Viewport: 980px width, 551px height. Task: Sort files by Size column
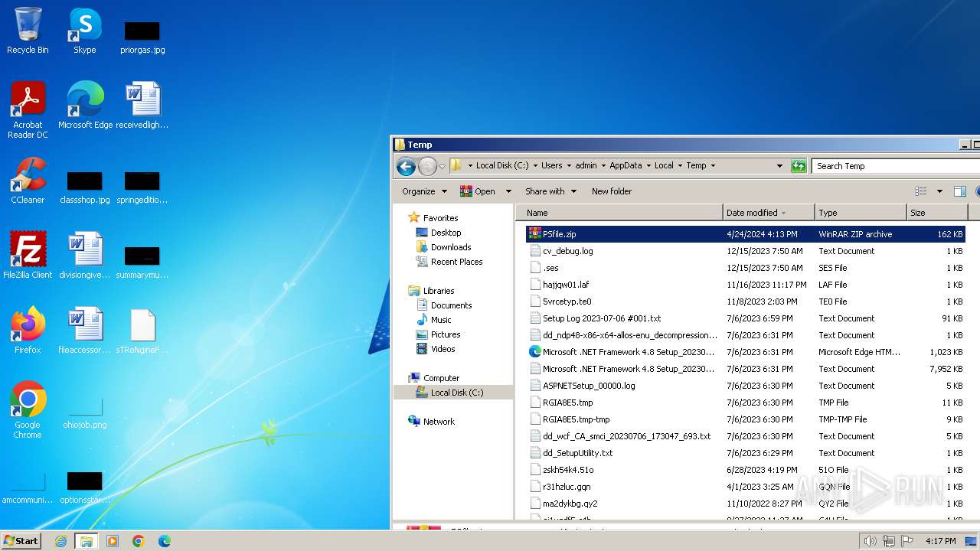[937, 213]
